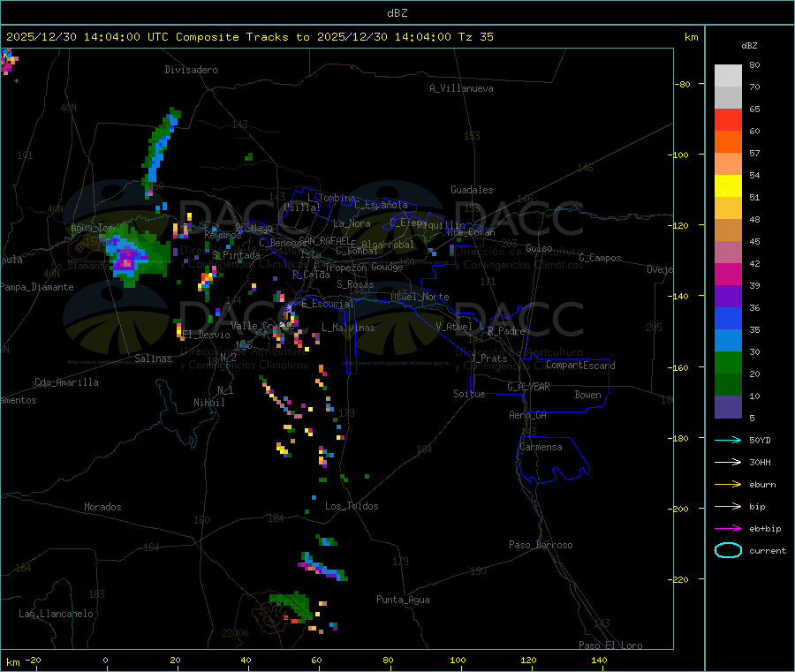Select the 20 dBZ green legend swatch
Image resolution: width=795 pixels, height=672 pixels.
point(728,385)
